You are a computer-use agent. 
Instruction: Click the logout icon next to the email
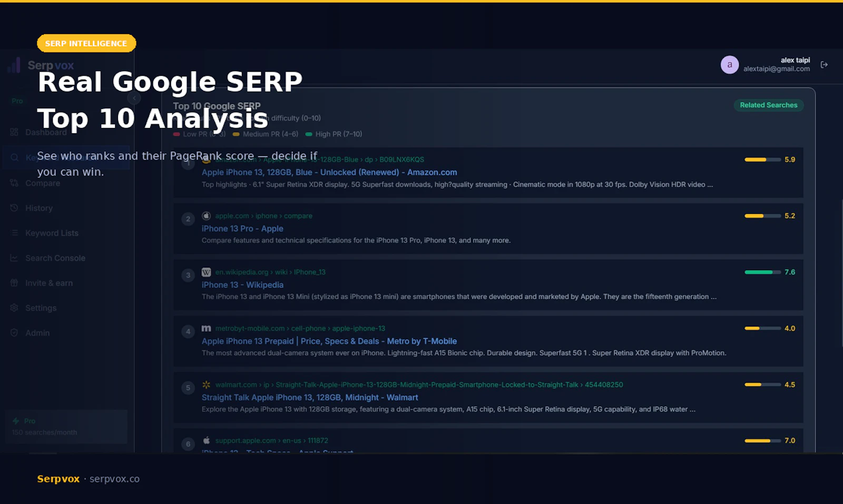click(x=824, y=65)
